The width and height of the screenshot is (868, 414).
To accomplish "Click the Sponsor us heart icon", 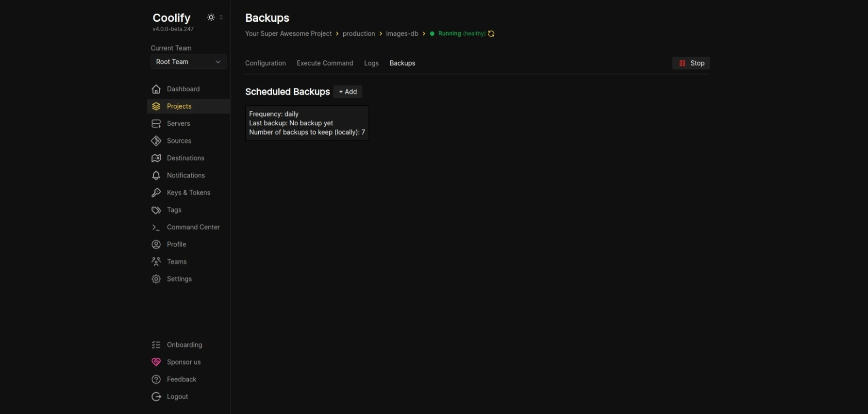I will 156,362.
